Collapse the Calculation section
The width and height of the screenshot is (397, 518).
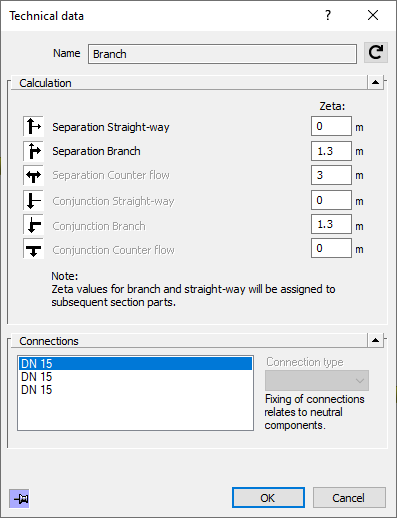376,82
